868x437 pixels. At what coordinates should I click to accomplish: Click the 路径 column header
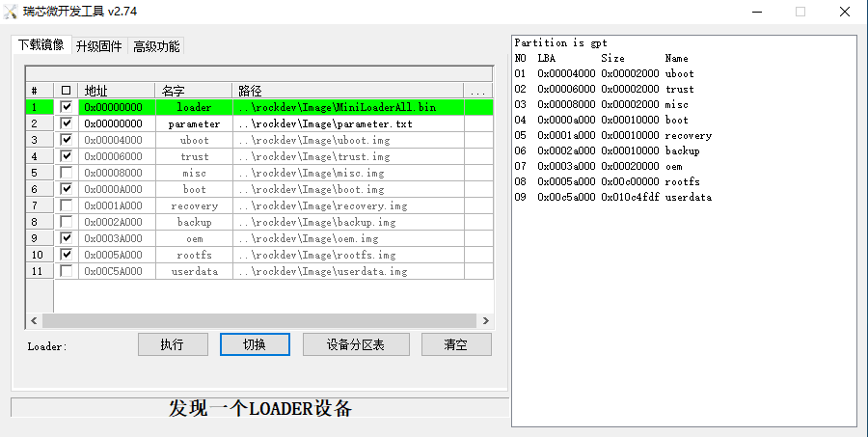tap(347, 91)
